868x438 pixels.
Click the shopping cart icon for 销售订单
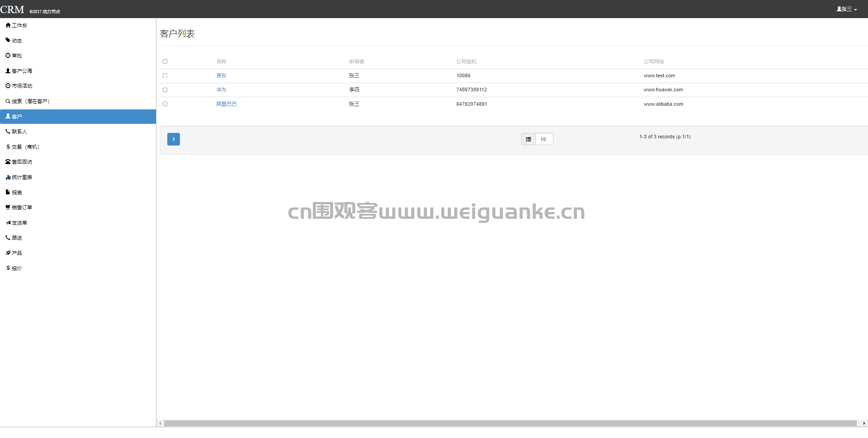tap(8, 207)
